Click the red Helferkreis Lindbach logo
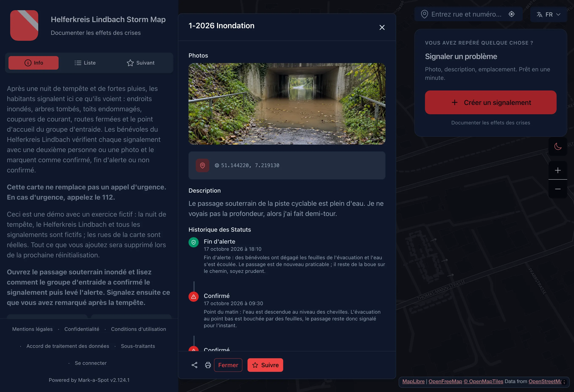Viewport: 574px width, 392px height. tap(24, 25)
